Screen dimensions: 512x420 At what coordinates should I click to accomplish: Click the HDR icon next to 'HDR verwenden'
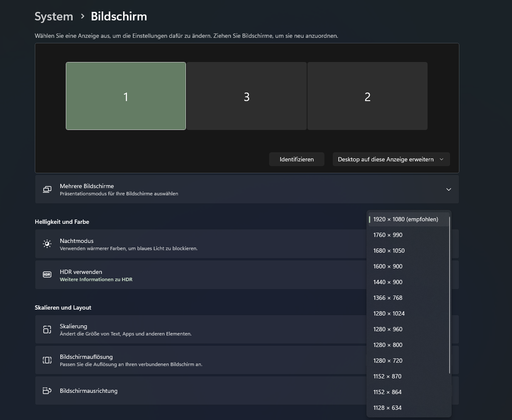[47, 274]
